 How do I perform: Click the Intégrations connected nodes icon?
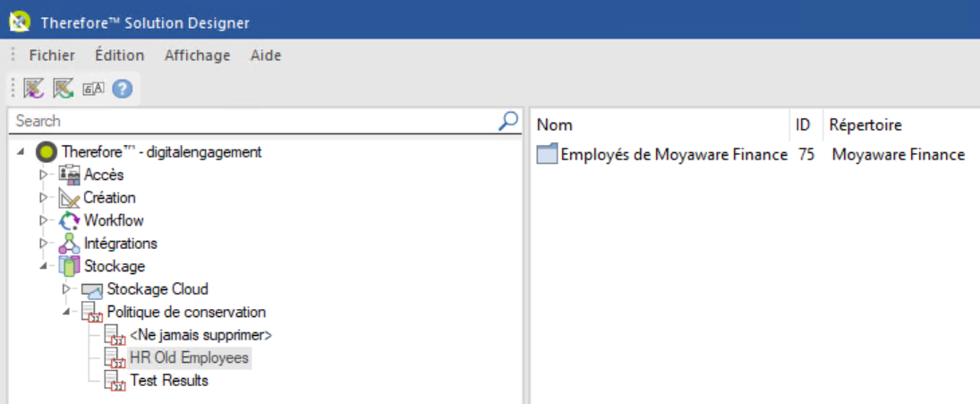70,244
